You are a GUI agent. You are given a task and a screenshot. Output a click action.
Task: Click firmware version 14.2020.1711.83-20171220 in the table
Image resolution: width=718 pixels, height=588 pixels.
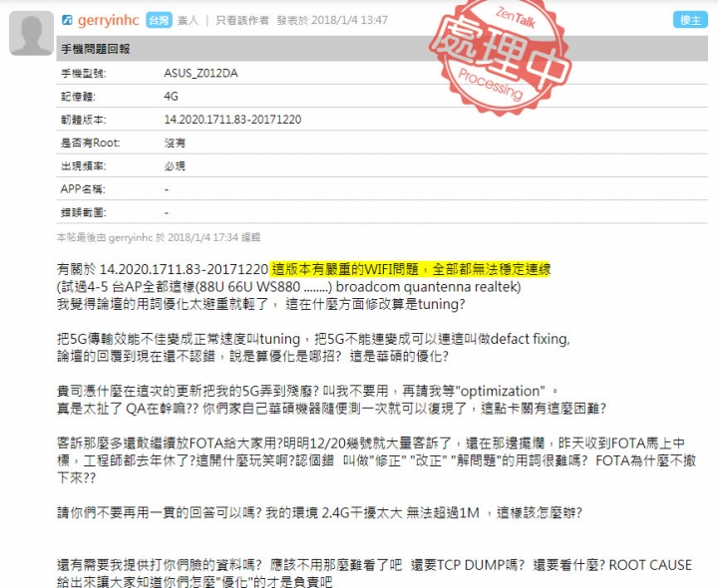pyautogui.click(x=232, y=120)
